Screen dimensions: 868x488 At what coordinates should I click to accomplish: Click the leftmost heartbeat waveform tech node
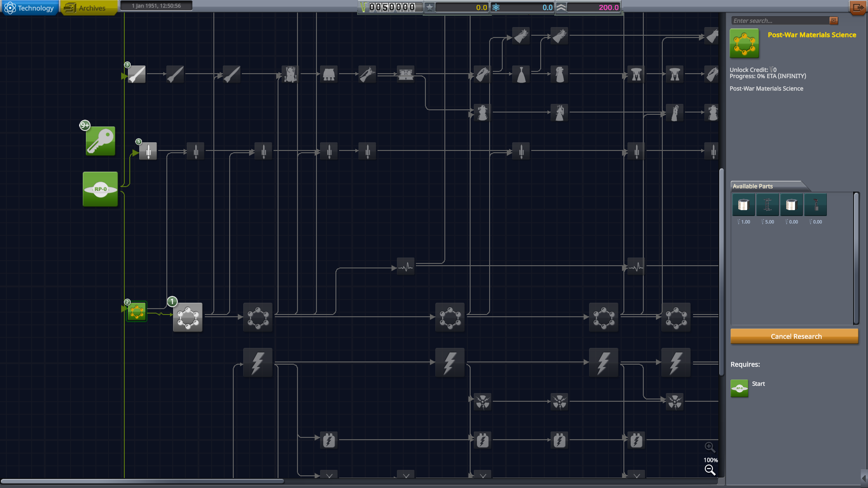[x=406, y=267]
